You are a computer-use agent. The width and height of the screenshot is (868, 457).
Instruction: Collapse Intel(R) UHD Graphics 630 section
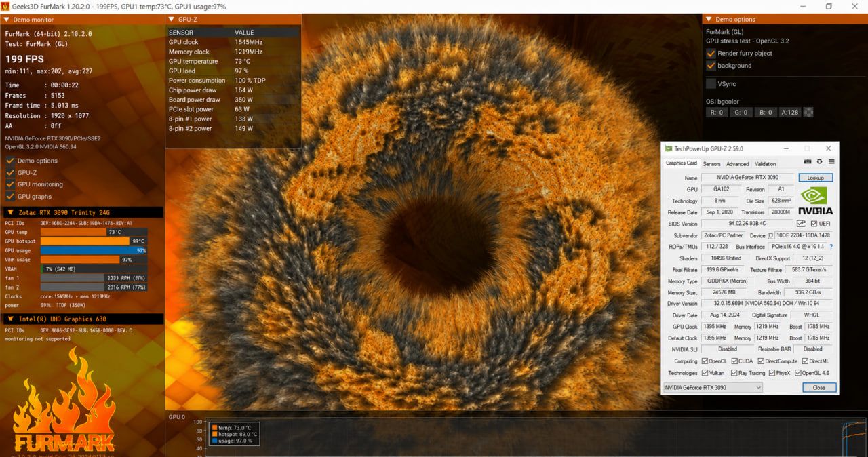click(11, 319)
